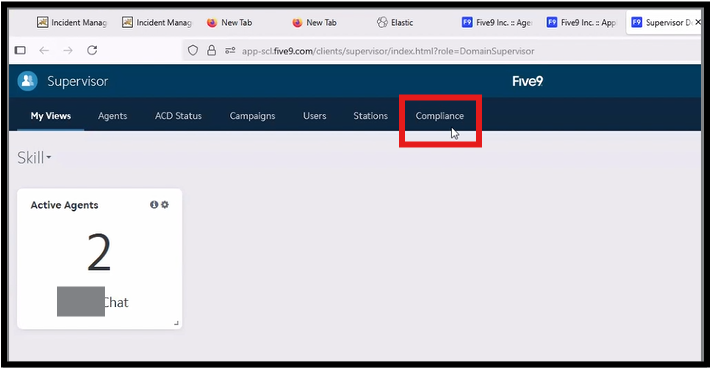The image size is (710, 368).
Task: Click the Five9 logo in header
Action: 528,81
